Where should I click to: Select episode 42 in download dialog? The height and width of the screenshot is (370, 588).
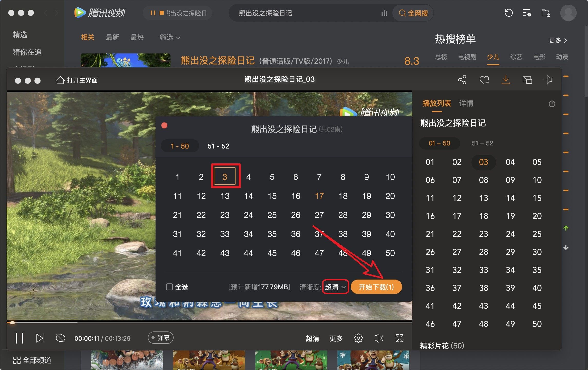click(201, 253)
